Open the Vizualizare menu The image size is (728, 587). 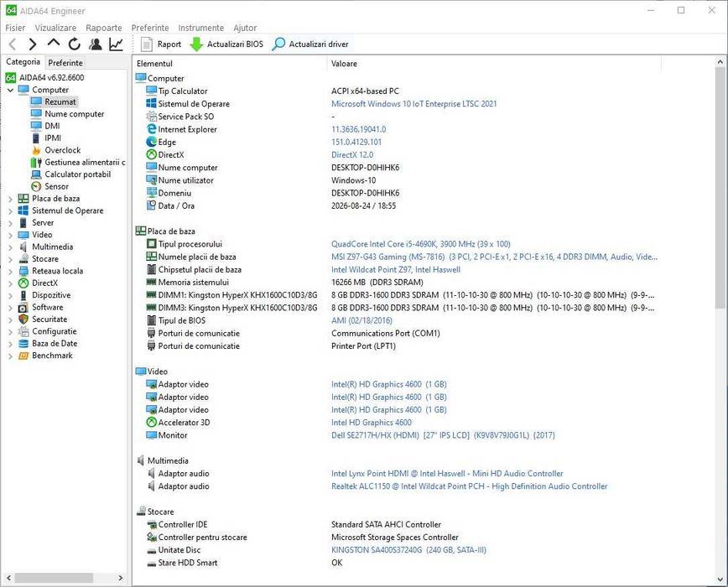pos(55,28)
